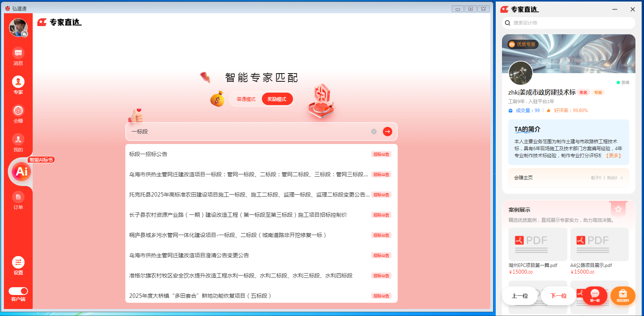Image resolution: width=644 pixels, height=316 pixels.
Task: Go to previous expert 上一位
Action: [x=519, y=296]
